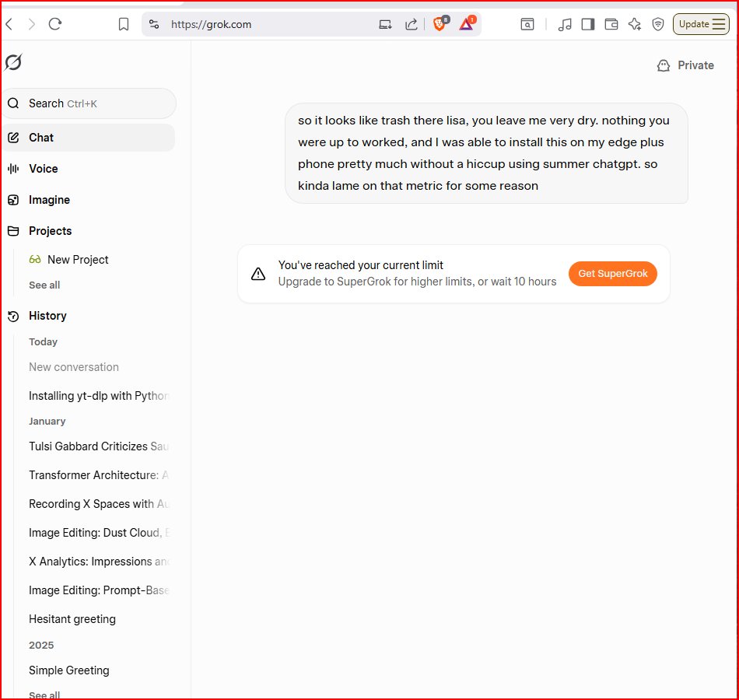Reload the page with refresh icon

(55, 24)
